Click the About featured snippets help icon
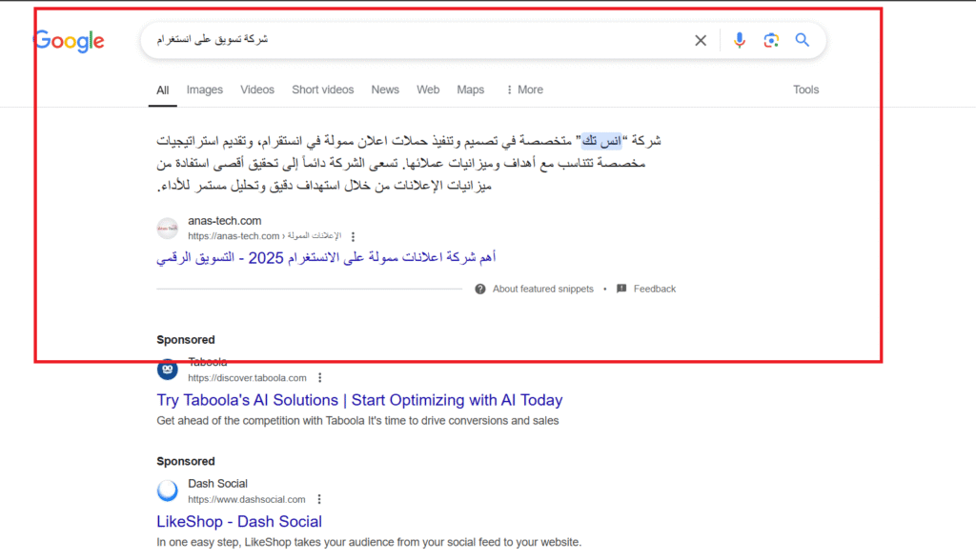The width and height of the screenshot is (976, 560). click(480, 289)
